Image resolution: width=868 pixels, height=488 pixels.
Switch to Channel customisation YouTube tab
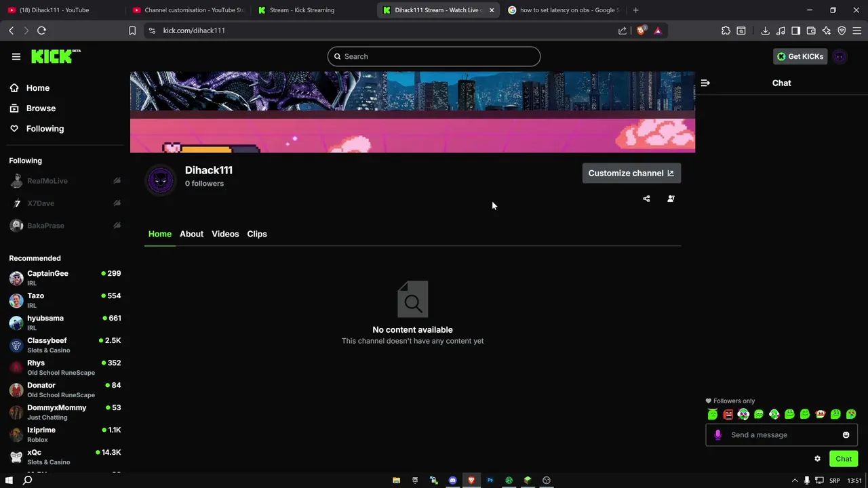[188, 10]
